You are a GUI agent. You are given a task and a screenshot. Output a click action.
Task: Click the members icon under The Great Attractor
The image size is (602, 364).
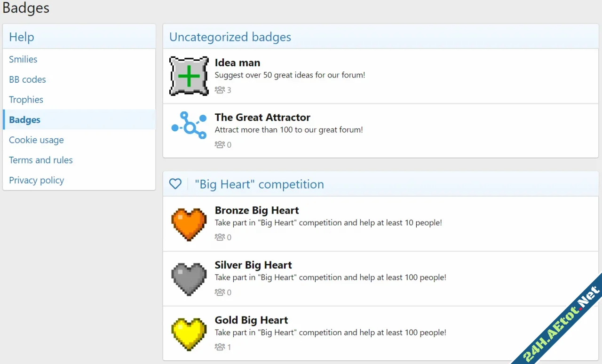(x=220, y=144)
